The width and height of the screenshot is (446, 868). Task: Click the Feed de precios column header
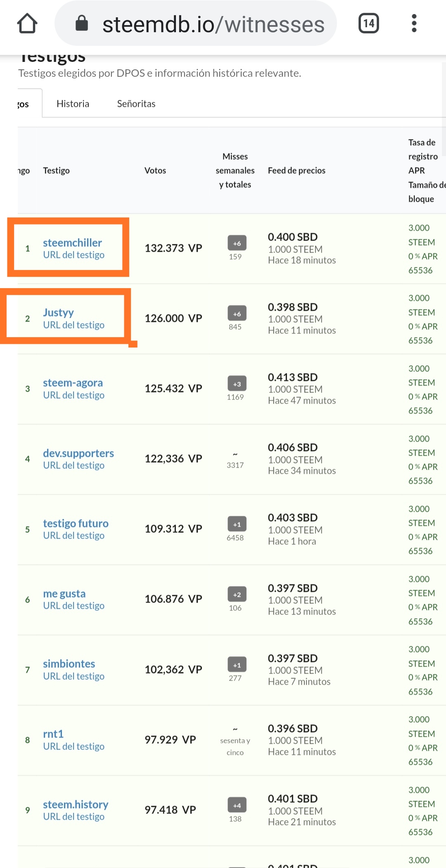pyautogui.click(x=297, y=170)
